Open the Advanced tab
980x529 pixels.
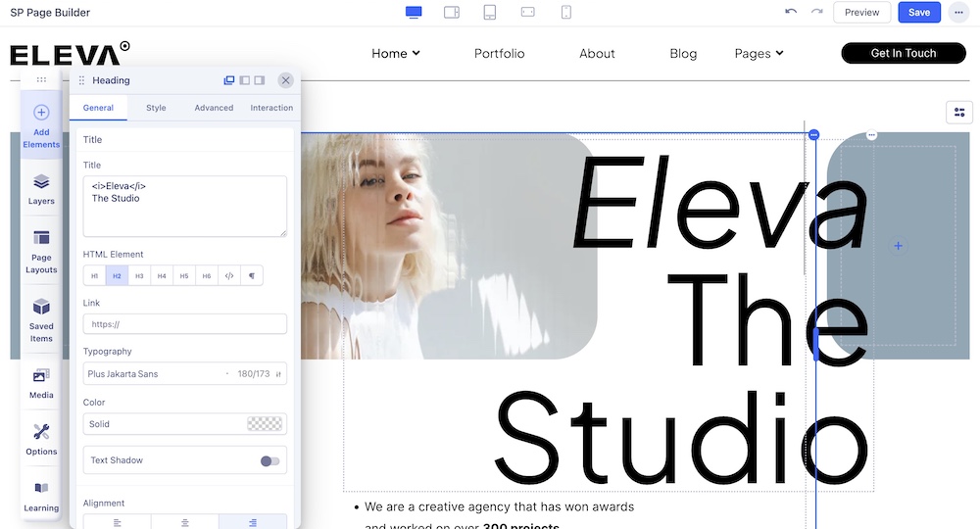pyautogui.click(x=214, y=108)
